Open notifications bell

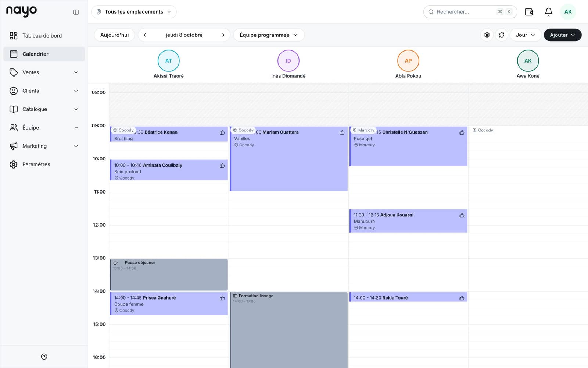click(548, 12)
